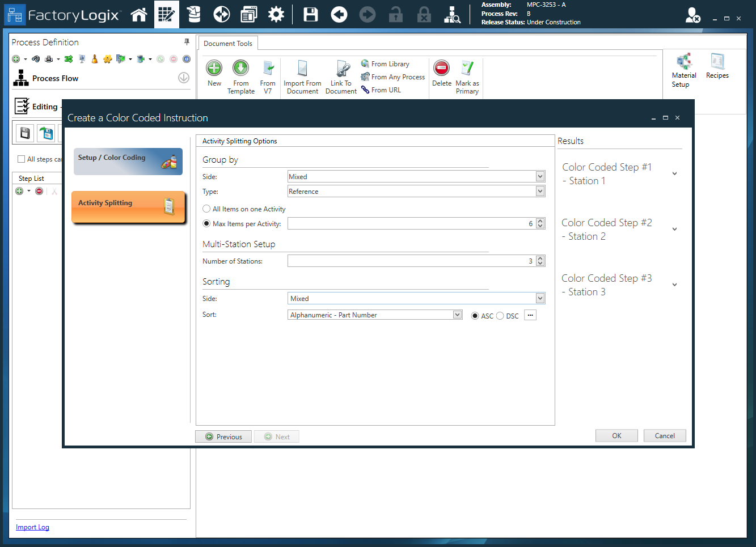
Task: Open the Type Reference dropdown
Action: pyautogui.click(x=540, y=192)
